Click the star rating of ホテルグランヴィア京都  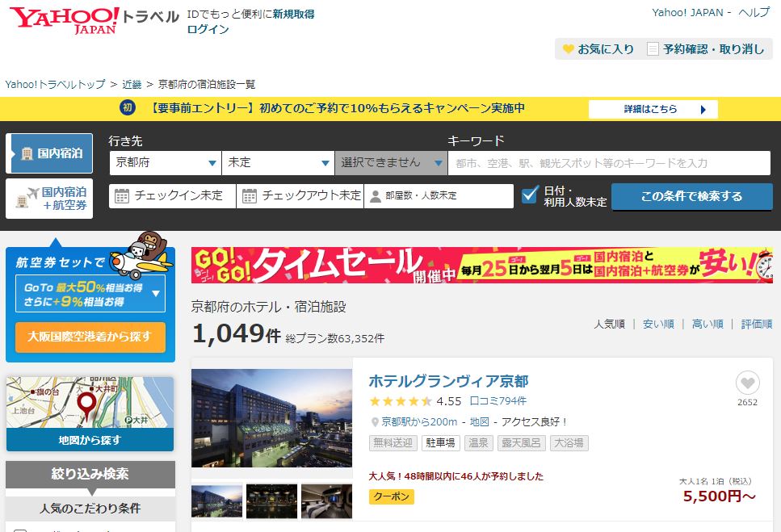click(x=401, y=401)
